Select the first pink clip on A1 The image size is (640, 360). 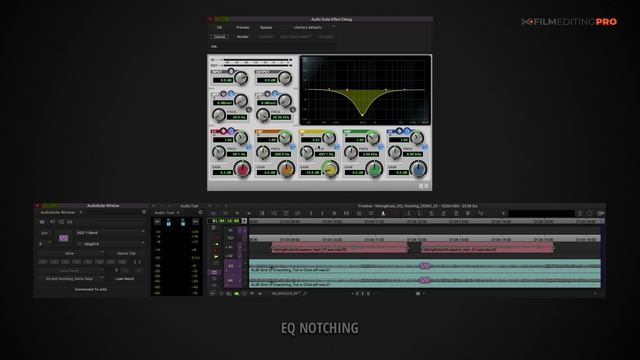[340, 247]
